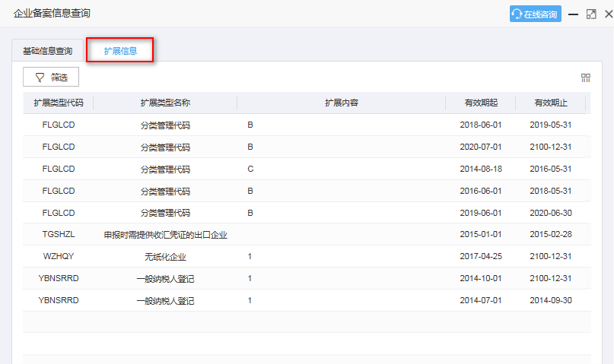Click the column settings grid icon
Viewport: 614px width, 364px height.
pos(585,78)
